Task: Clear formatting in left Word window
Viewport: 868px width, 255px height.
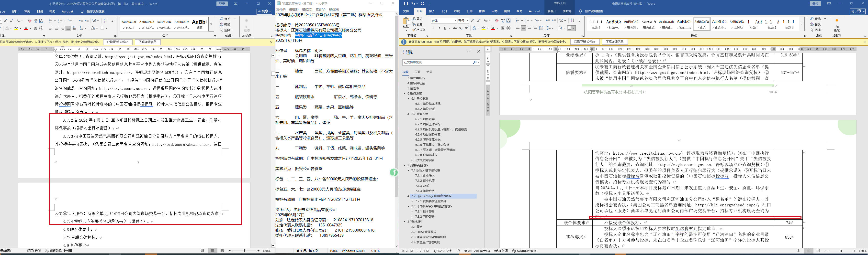Action: click(x=30, y=21)
